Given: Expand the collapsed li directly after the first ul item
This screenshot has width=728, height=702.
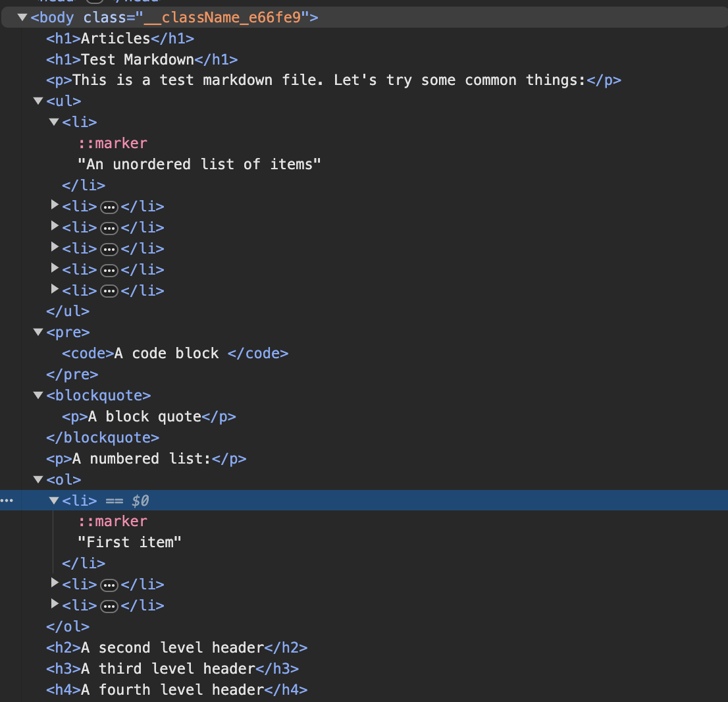Looking at the screenshot, I should tap(55, 205).
